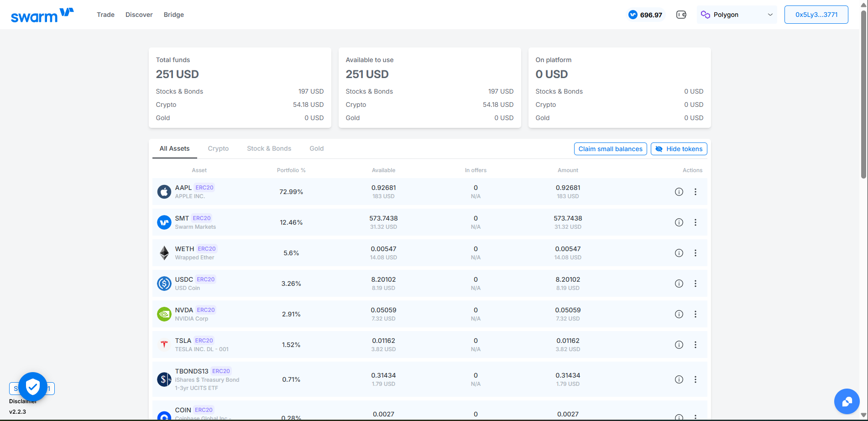This screenshot has width=868, height=421.
Task: Go to the Bridge page
Action: pyautogui.click(x=173, y=15)
